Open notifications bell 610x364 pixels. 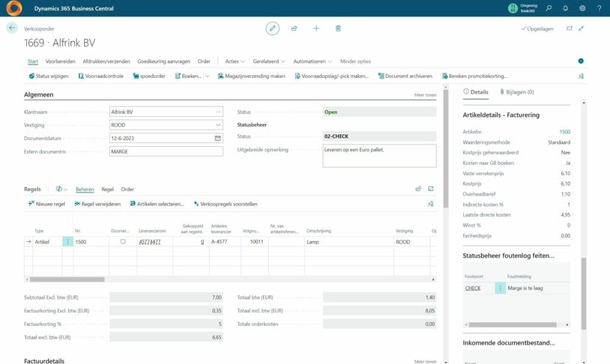tap(565, 8)
